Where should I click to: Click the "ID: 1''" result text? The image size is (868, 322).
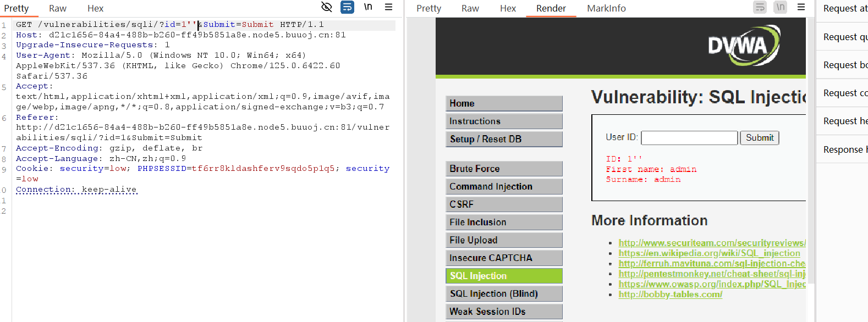tap(624, 159)
